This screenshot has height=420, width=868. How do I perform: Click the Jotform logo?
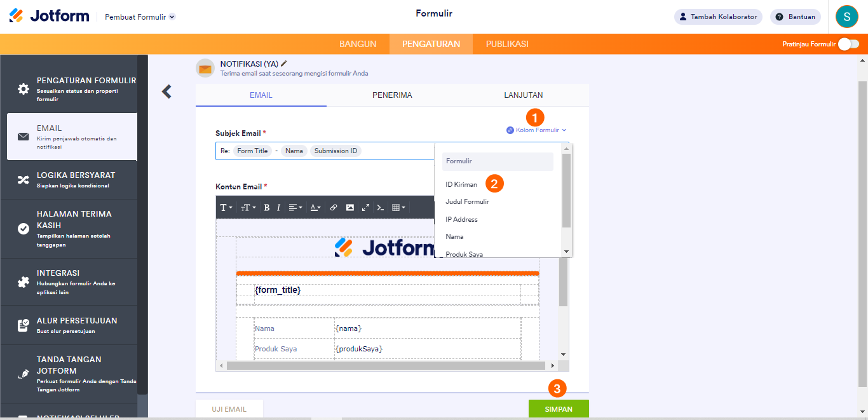(49, 17)
